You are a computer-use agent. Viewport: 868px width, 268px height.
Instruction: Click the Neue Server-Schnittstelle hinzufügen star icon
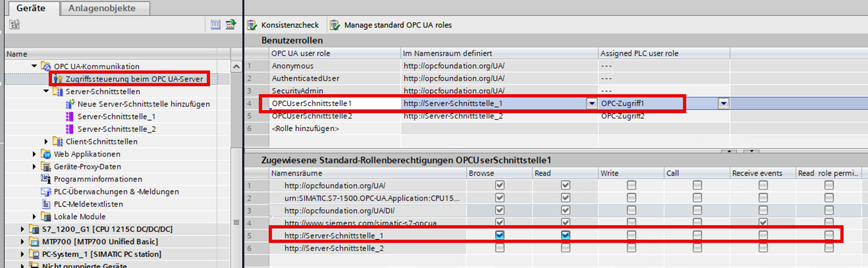pyautogui.click(x=70, y=104)
